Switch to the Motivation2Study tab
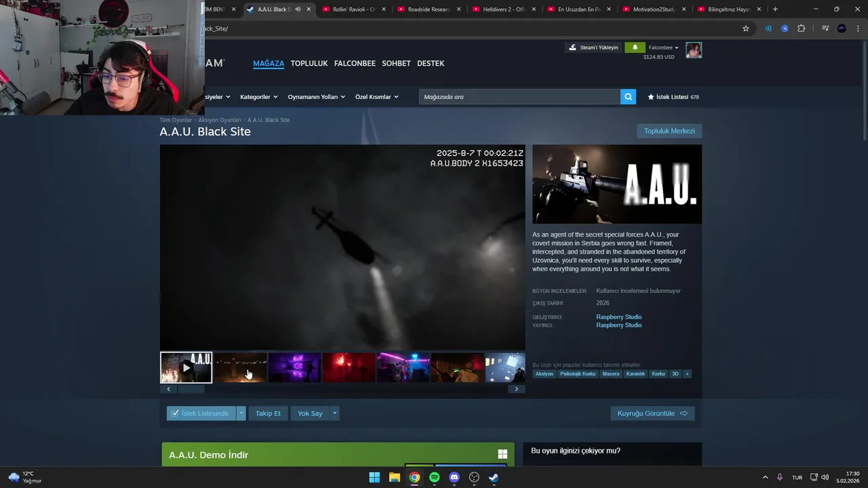Screen dimensions: 868x488 point(654,9)
